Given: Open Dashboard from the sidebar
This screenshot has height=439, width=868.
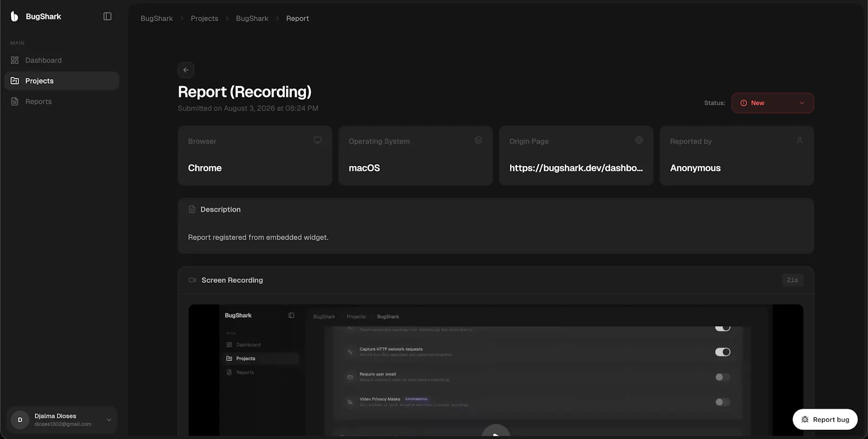Looking at the screenshot, I should click(62, 60).
